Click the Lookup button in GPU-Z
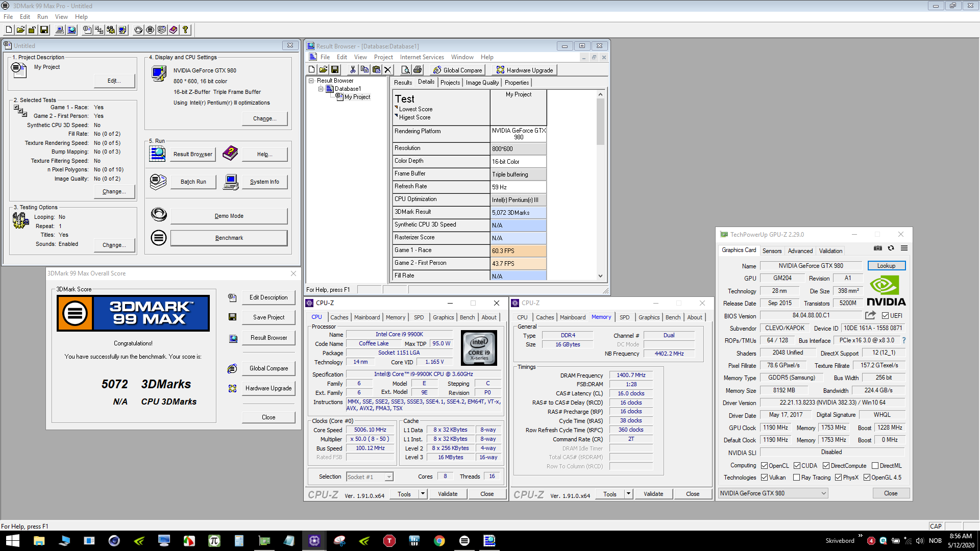The width and height of the screenshot is (980, 551). tap(886, 266)
